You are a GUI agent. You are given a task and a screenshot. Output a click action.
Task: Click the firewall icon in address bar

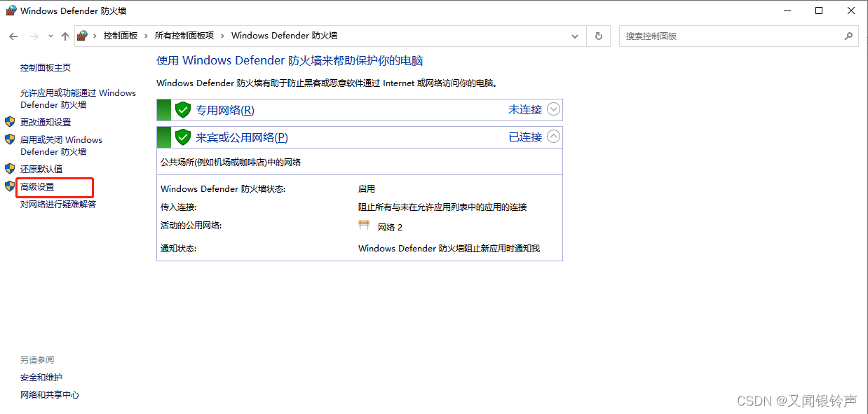(x=83, y=36)
